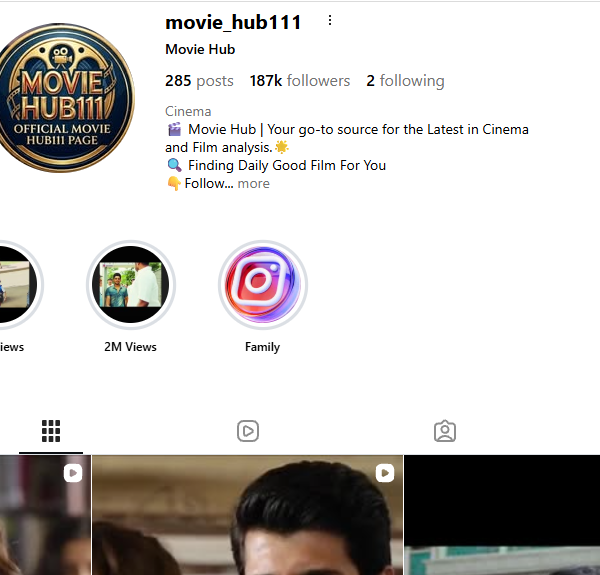Open the 2M Views story highlight
This screenshot has height=575, width=600.
click(x=130, y=285)
